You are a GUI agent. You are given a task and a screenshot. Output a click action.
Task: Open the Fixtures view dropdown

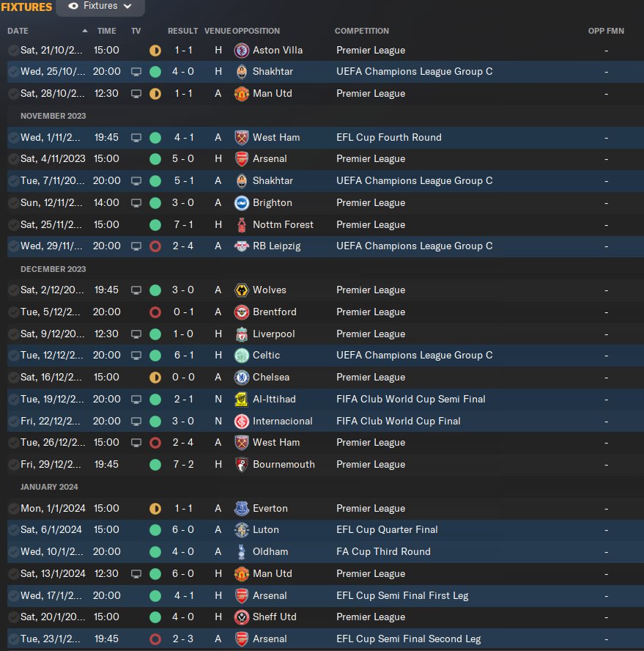100,6
